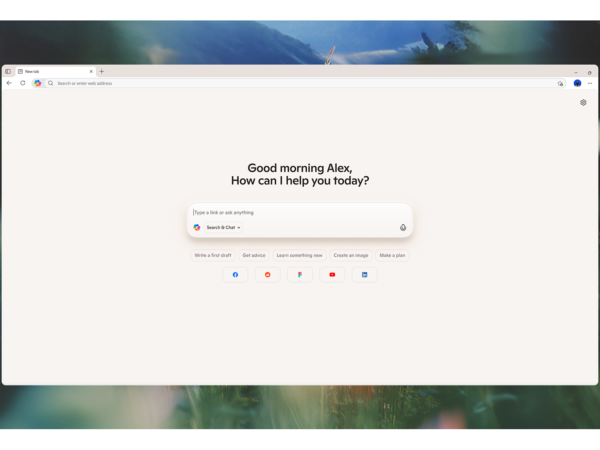The image size is (600, 450).
Task: Click the "Write a first draft" suggestion
Action: click(x=213, y=255)
